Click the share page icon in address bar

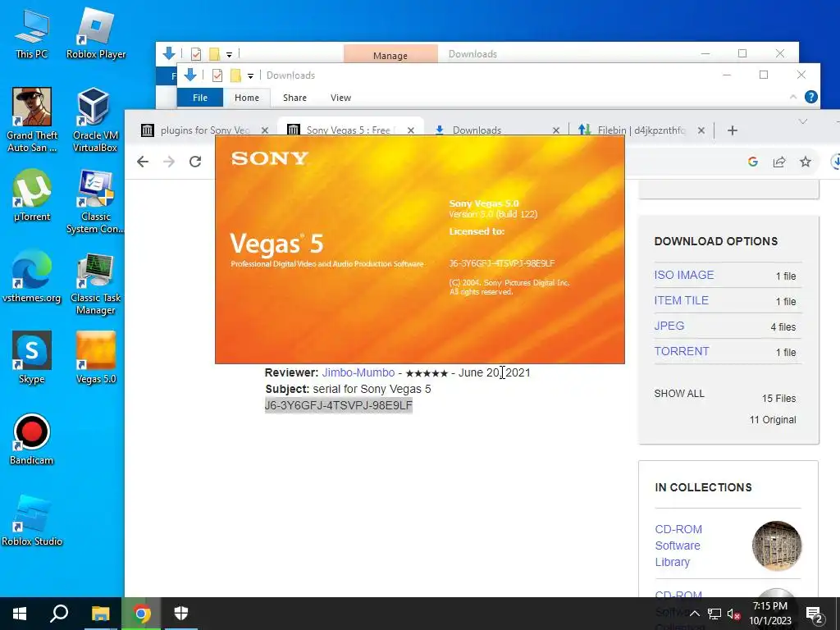[x=779, y=162]
